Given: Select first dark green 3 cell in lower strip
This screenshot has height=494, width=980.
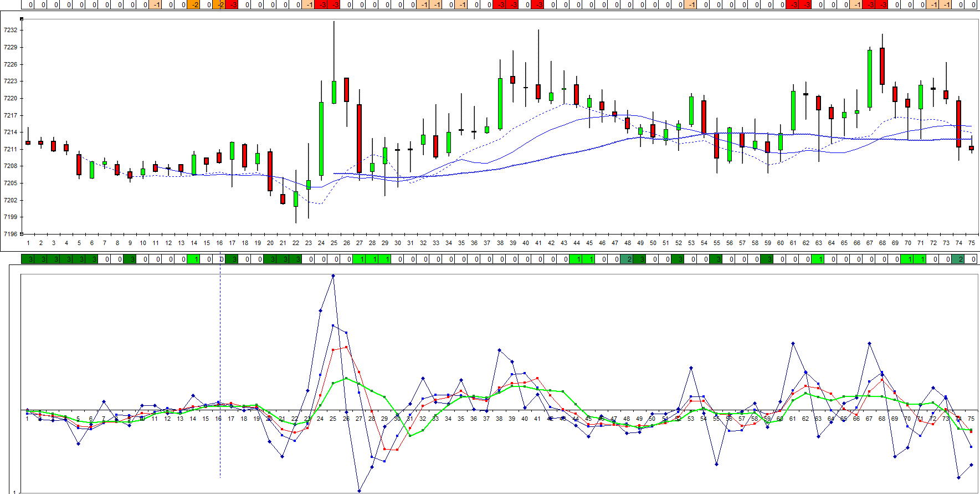Looking at the screenshot, I should [30, 259].
